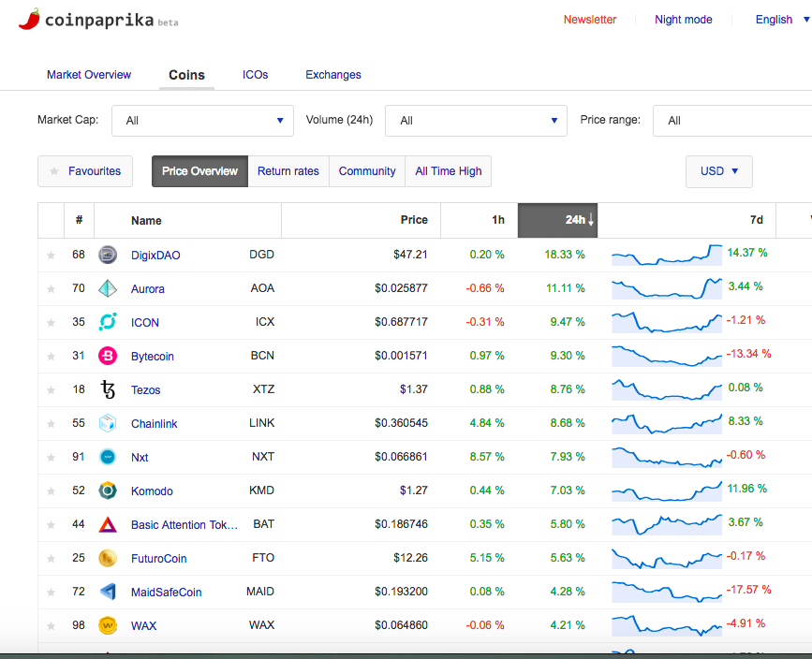Open the ICOs tab
This screenshot has width=812, height=659.
click(x=256, y=75)
